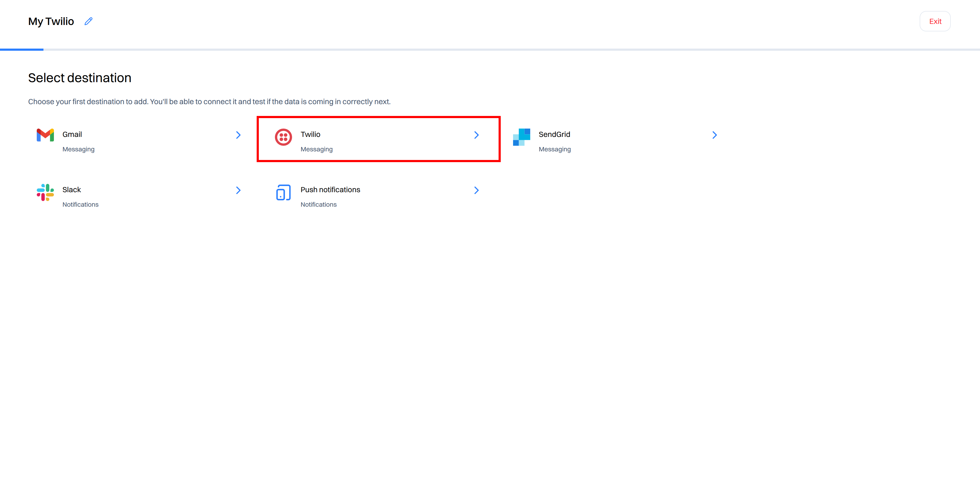Open Gmail destination via its chevron arrow
The height and width of the screenshot is (503, 980).
pos(238,135)
